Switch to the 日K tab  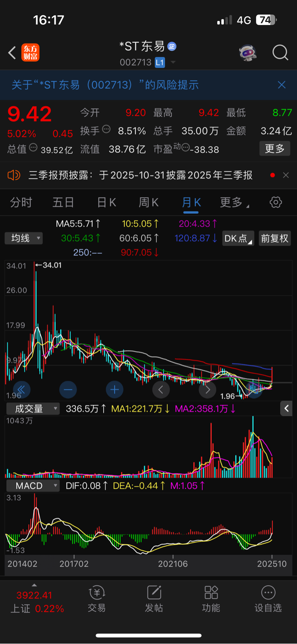106,202
